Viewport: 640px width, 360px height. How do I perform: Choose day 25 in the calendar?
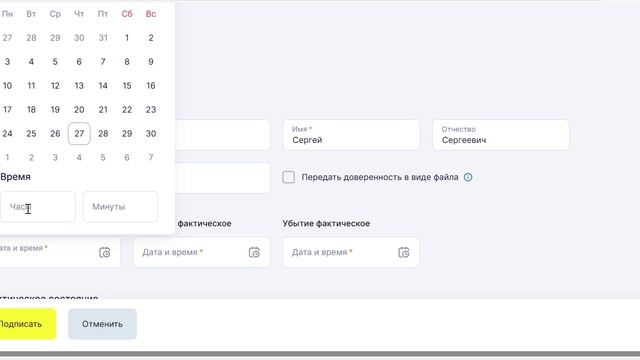tap(31, 133)
